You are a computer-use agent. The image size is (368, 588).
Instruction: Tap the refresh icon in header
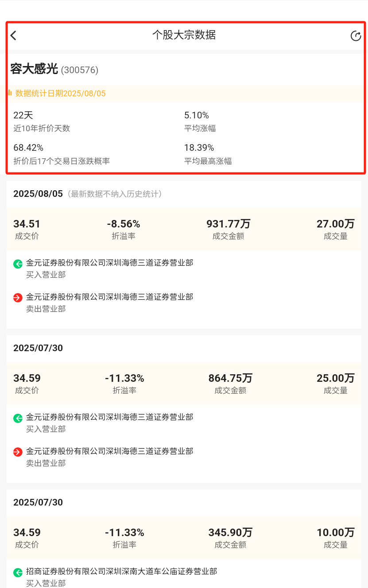tap(356, 36)
